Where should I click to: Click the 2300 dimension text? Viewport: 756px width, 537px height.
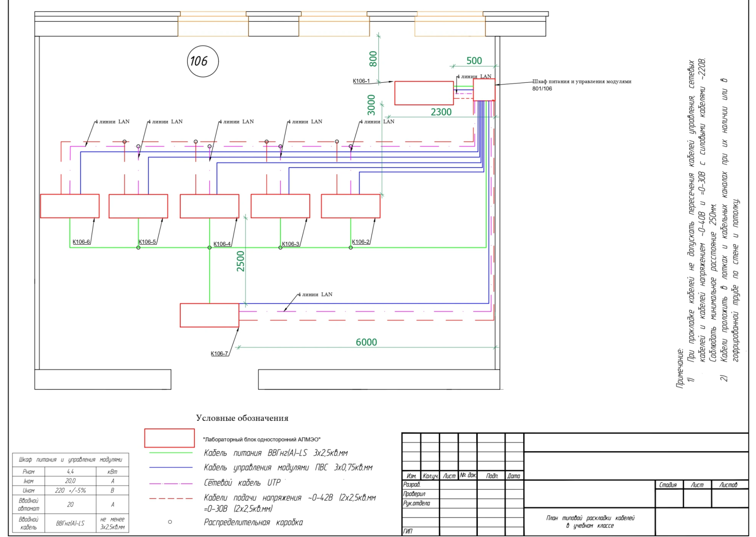441,112
